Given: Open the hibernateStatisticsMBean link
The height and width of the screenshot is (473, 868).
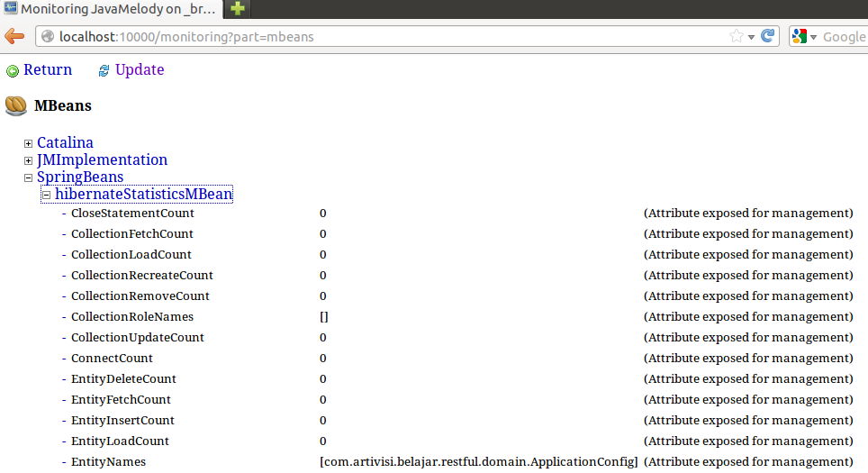Looking at the screenshot, I should tap(143, 195).
